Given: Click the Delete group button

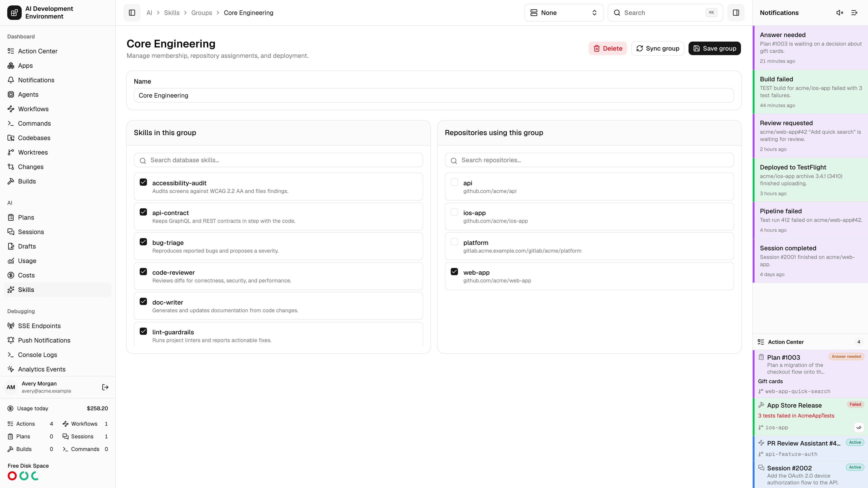Looking at the screenshot, I should [x=608, y=49].
